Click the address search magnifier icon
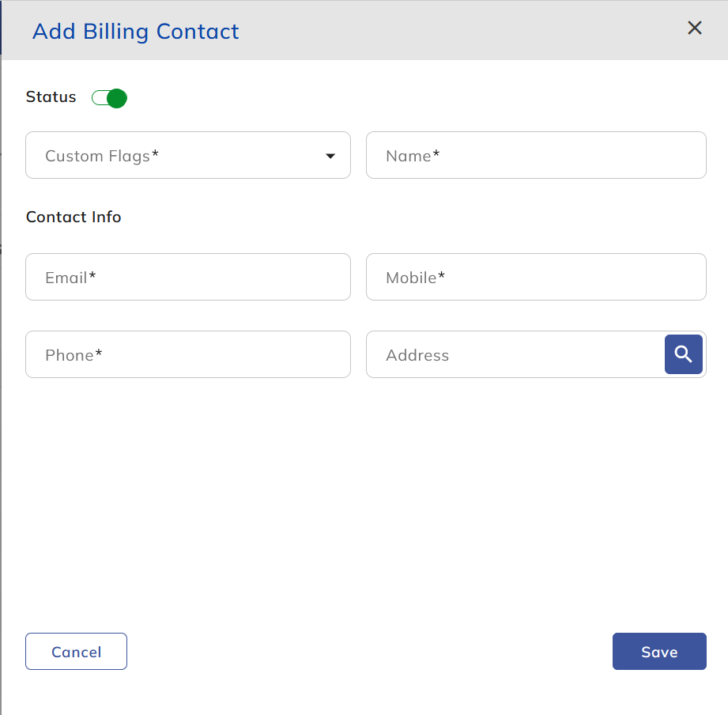The height and width of the screenshot is (715, 728). (684, 354)
